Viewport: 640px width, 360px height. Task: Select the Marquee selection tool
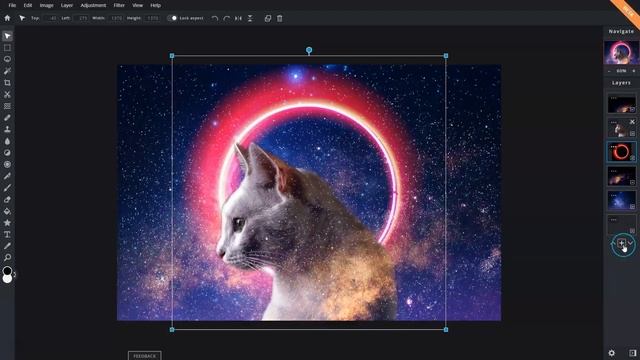(7, 48)
